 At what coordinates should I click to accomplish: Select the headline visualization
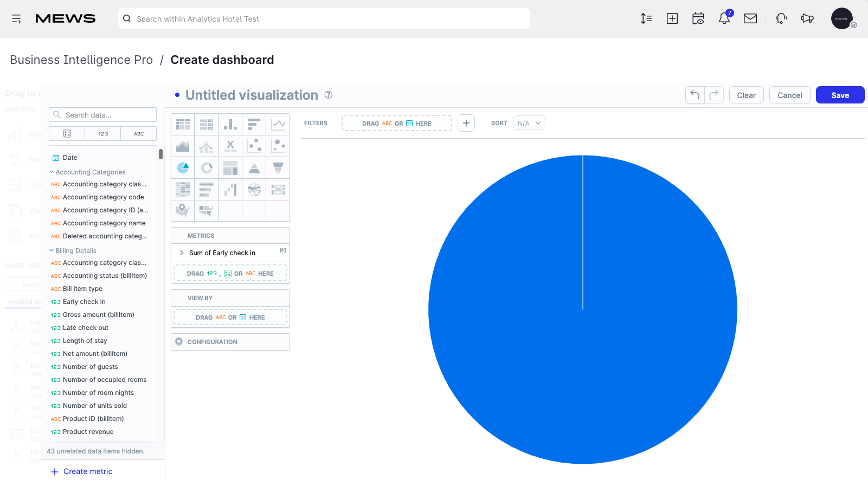click(230, 146)
